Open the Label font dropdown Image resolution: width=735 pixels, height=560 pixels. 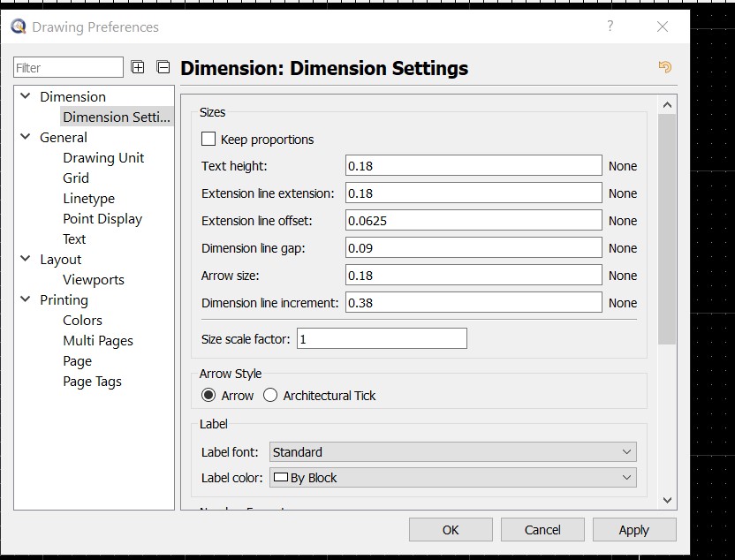[453, 451]
